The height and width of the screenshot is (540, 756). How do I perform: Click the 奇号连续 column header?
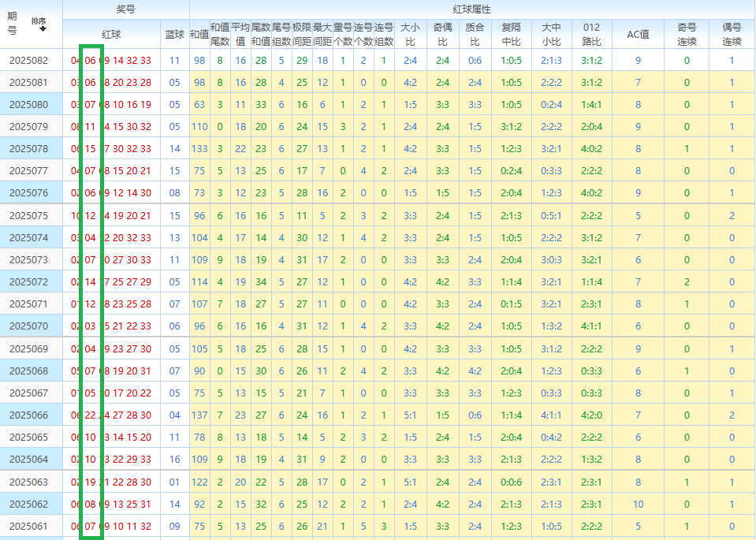point(687,34)
